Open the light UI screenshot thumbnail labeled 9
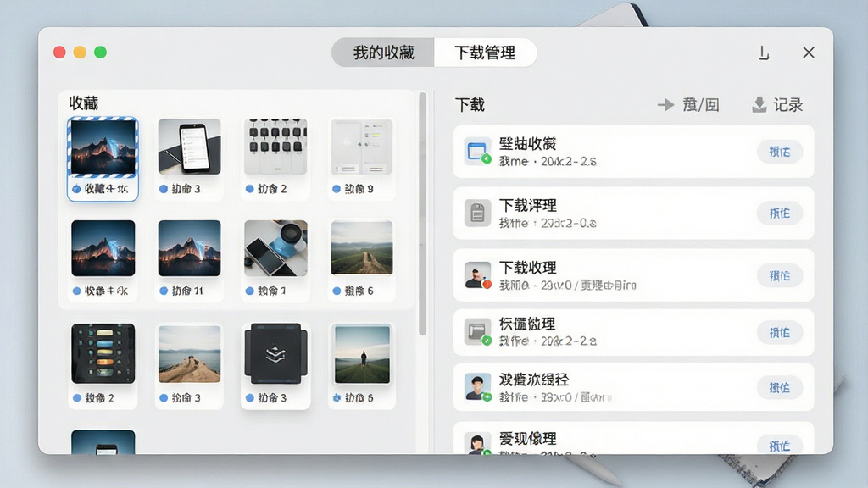This screenshot has height=488, width=868. 362,147
